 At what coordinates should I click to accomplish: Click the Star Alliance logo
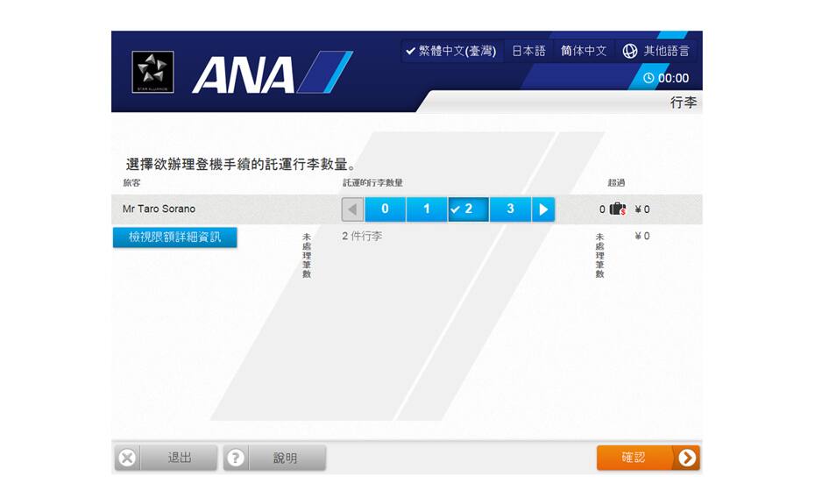click(152, 72)
